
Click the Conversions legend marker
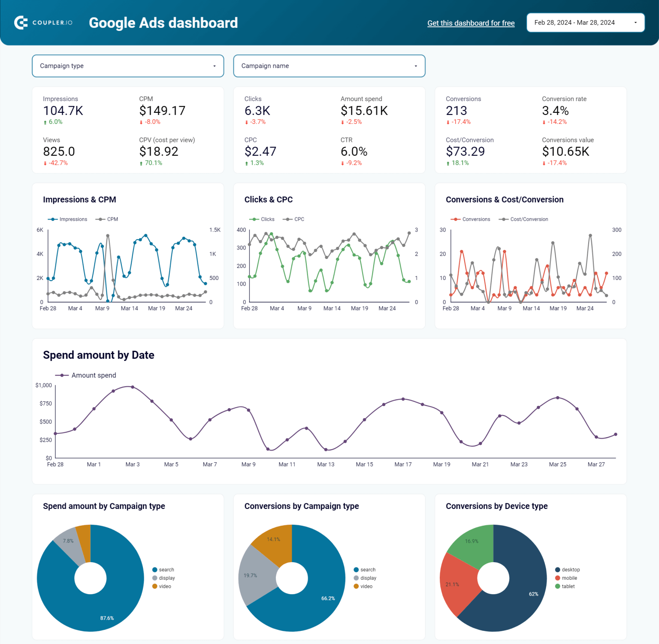coord(455,219)
